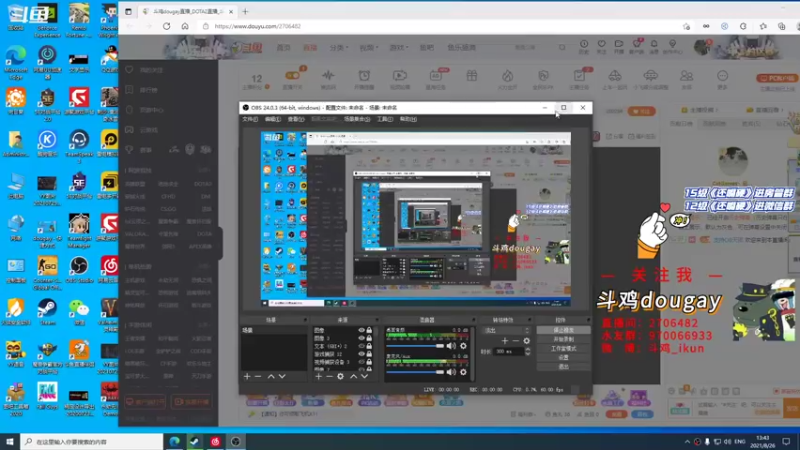This screenshot has width=800, height=450.
Task: Move the scene up in the OBS scenes panel
Action: 271,377
